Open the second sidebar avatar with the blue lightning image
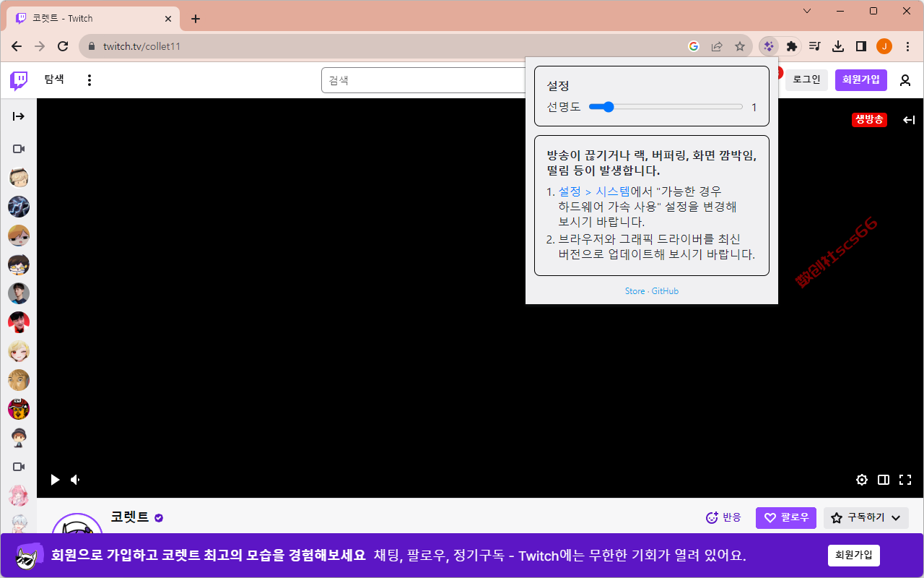This screenshot has height=578, width=924. (x=19, y=207)
